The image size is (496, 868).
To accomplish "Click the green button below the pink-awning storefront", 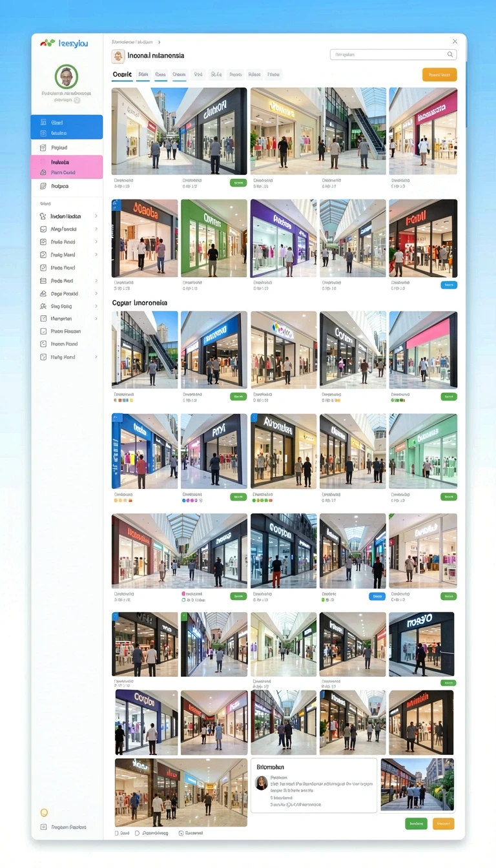I will [448, 397].
